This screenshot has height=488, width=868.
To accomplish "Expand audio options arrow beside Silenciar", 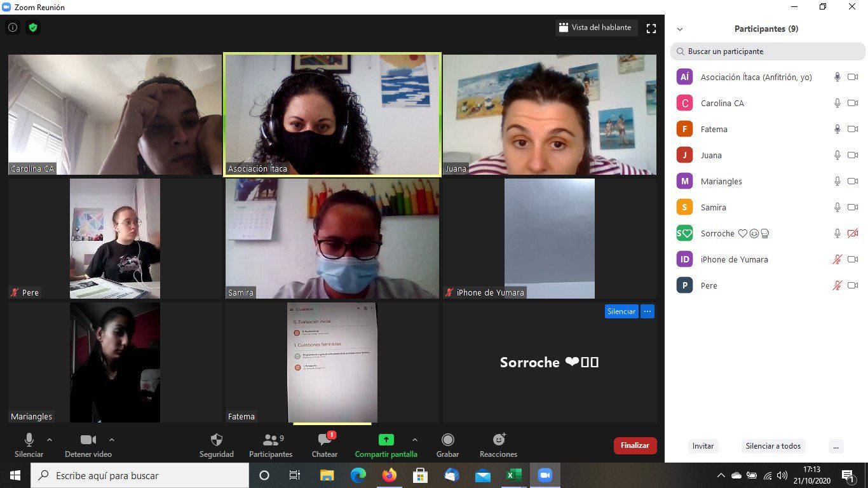I will [x=50, y=439].
